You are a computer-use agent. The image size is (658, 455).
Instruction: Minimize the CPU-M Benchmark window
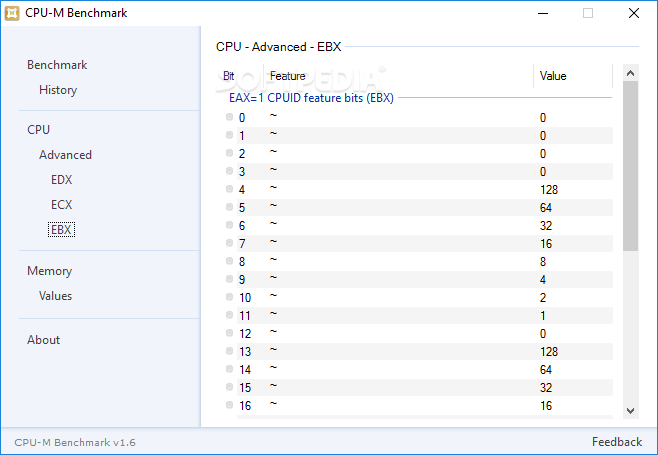(x=543, y=13)
